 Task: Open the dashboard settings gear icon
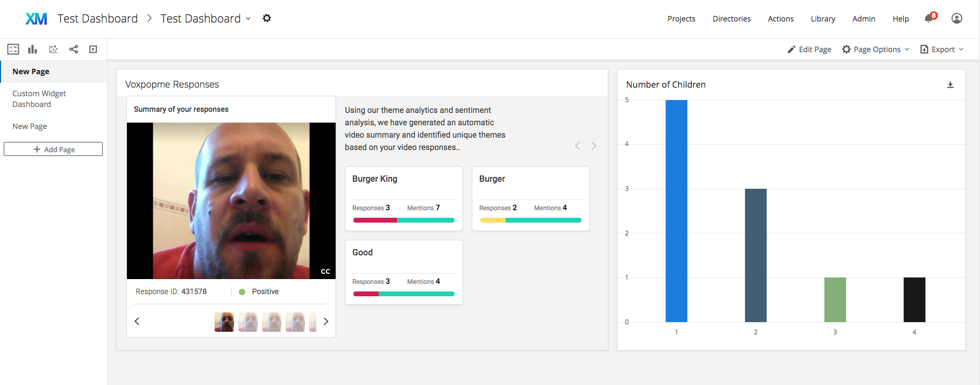click(x=267, y=18)
